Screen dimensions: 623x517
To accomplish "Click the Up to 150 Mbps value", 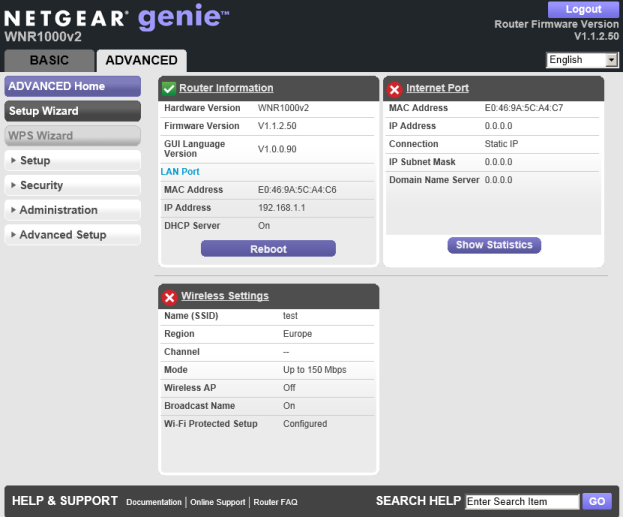I will (315, 370).
